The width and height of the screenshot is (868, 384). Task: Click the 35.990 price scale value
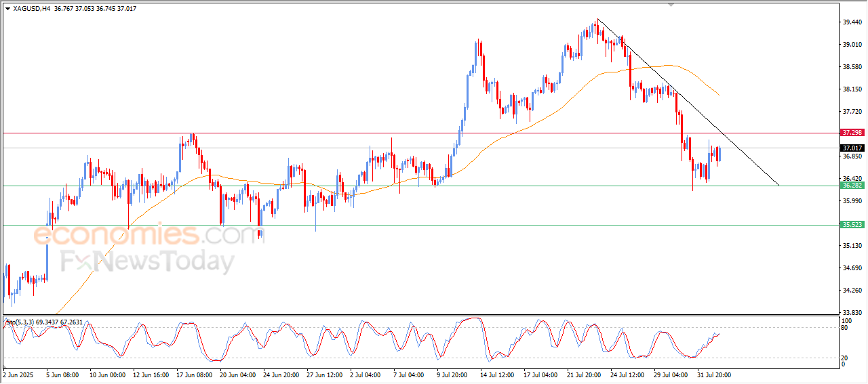[x=852, y=201]
